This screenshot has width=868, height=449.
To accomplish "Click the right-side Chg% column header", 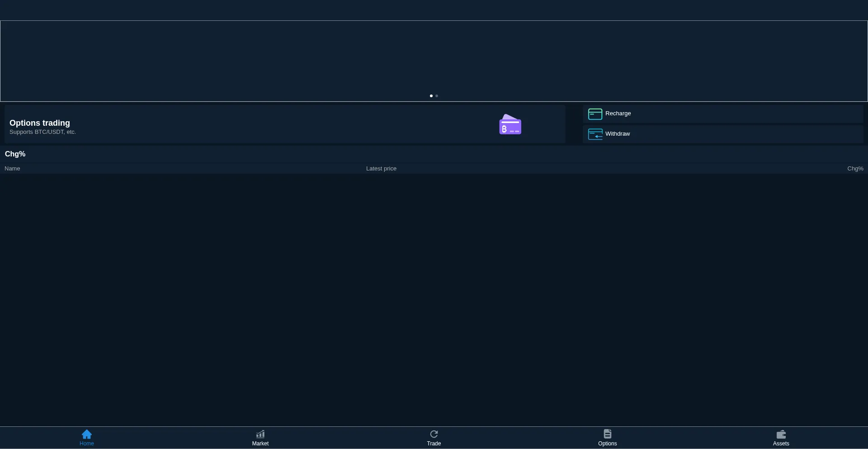I will click(855, 169).
